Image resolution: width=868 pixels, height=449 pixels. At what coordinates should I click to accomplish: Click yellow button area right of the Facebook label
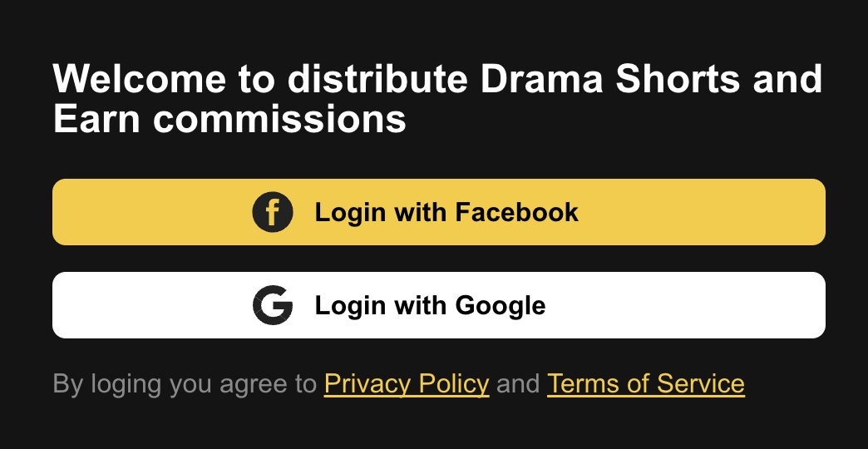tap(702, 212)
